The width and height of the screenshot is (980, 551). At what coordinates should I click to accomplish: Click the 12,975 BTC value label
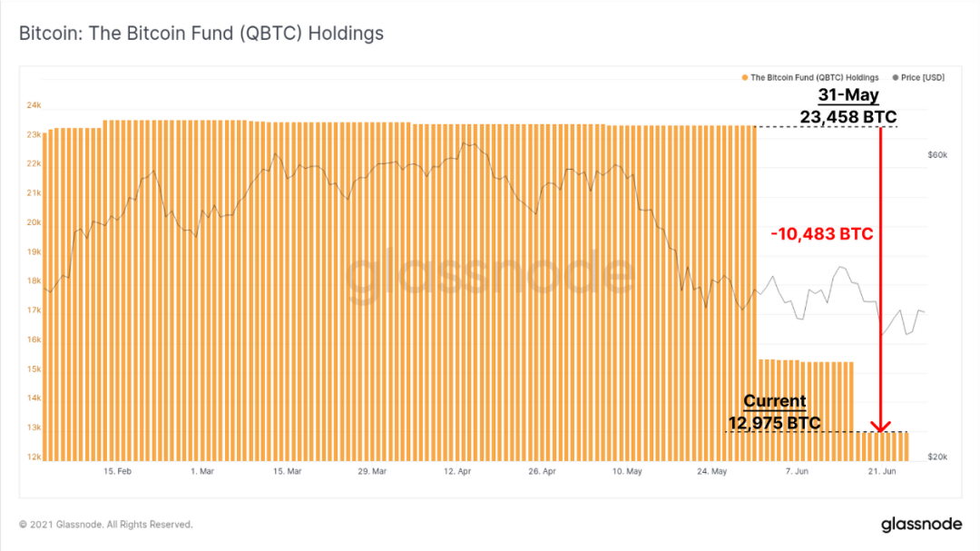(x=774, y=423)
